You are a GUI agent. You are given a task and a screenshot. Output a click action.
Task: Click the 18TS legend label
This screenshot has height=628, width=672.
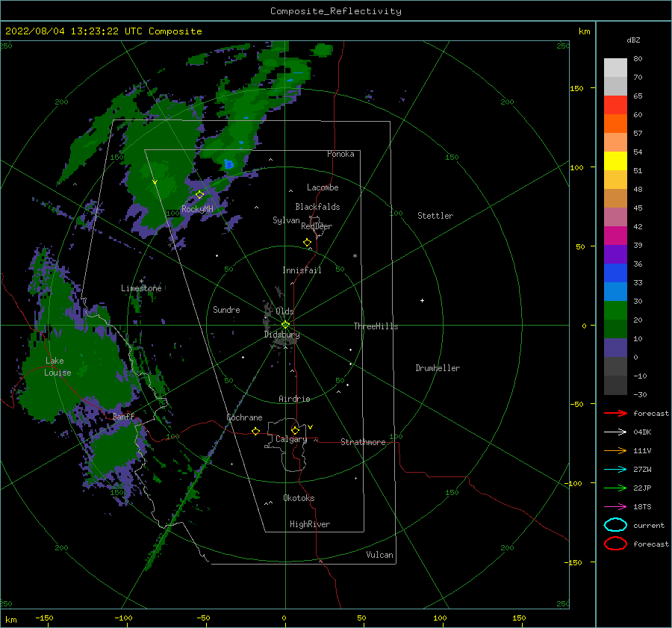(x=642, y=507)
